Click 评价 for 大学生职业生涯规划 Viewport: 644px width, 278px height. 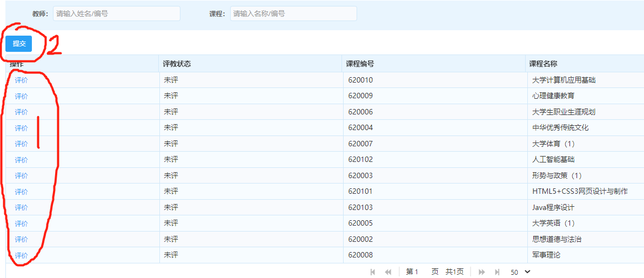(x=21, y=112)
